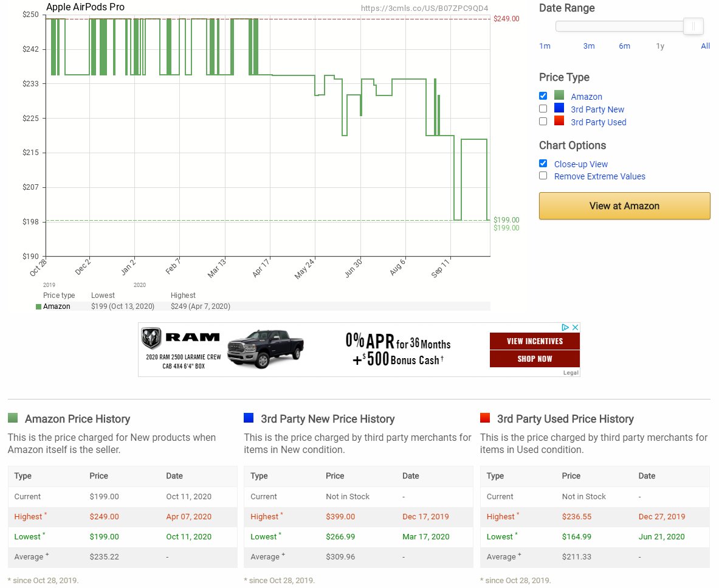The image size is (719, 588).
Task: Click the Dec 17, 2019 date cell
Action: pos(425,517)
